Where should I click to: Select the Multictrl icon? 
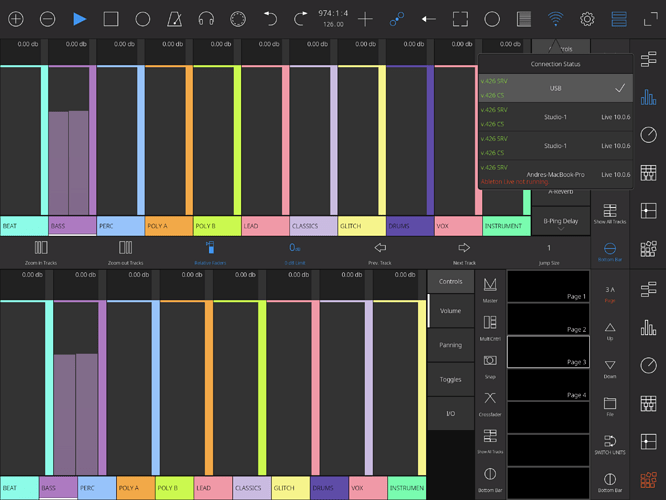(490, 324)
